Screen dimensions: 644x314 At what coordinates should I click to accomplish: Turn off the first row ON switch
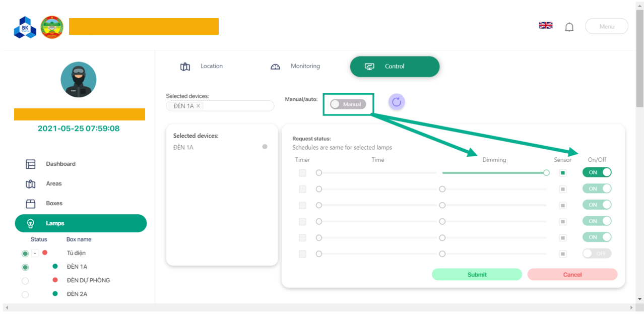[x=597, y=172]
